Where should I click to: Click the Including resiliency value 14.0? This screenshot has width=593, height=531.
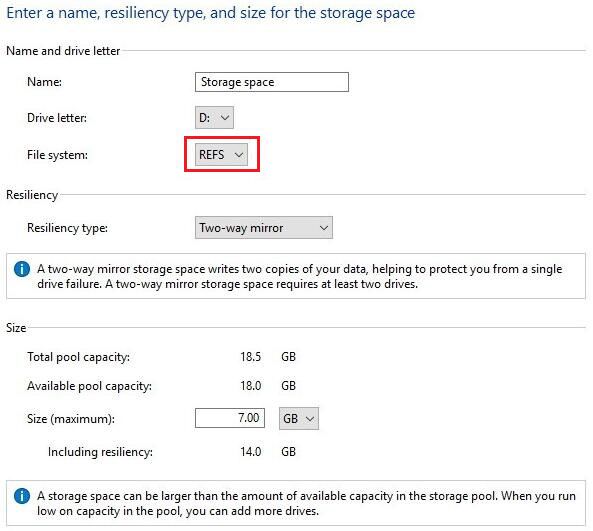250,452
